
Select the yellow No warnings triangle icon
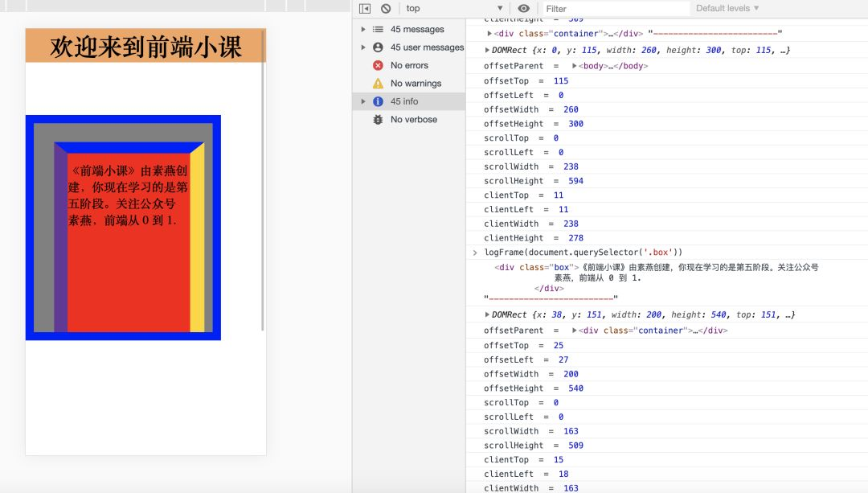[378, 83]
